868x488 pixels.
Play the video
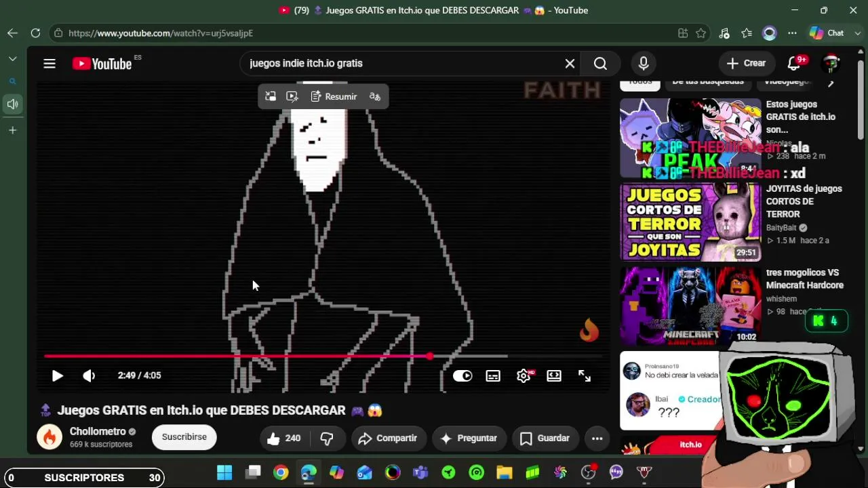[58, 375]
